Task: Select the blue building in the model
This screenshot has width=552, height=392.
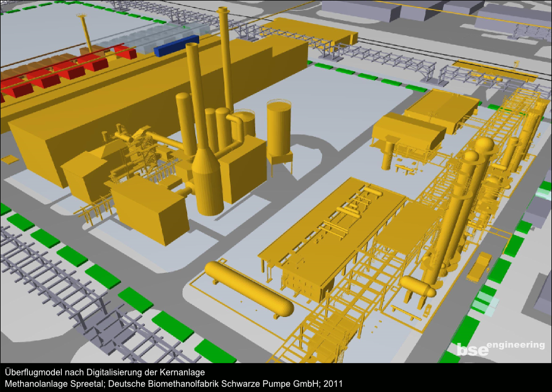Action: 176,45
